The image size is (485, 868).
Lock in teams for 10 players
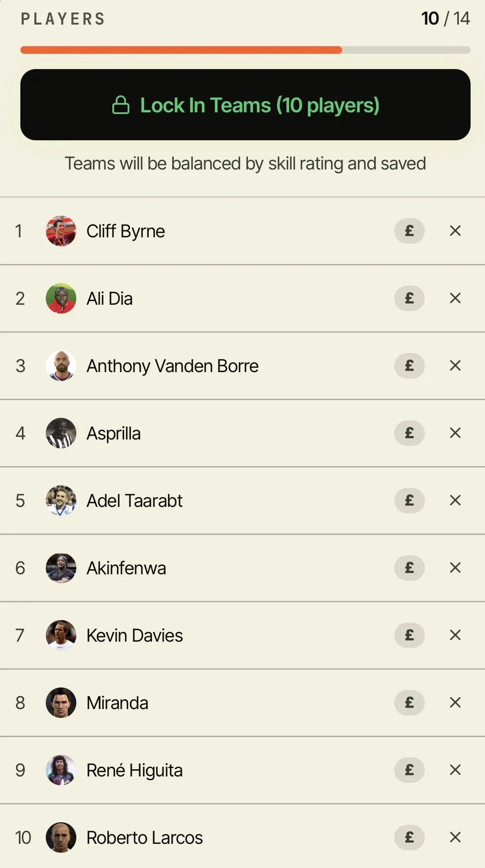(x=245, y=105)
